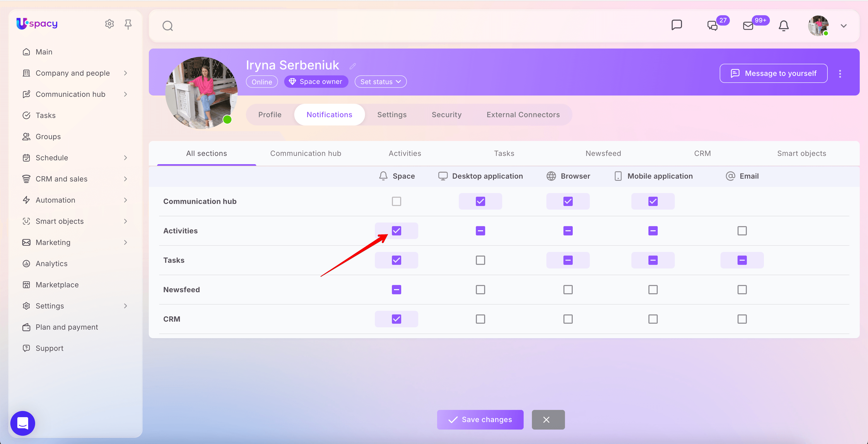868x444 pixels.
Task: Select the Smart objects section tab
Action: (x=802, y=154)
